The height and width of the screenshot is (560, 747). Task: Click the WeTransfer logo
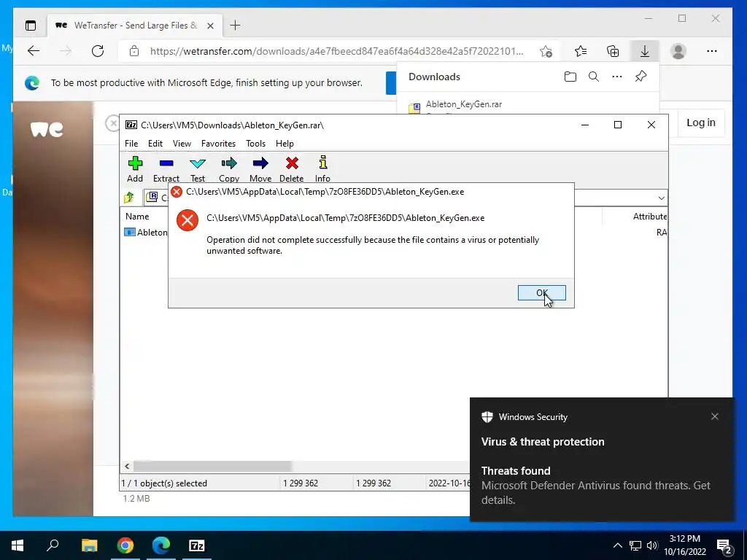[46, 129]
